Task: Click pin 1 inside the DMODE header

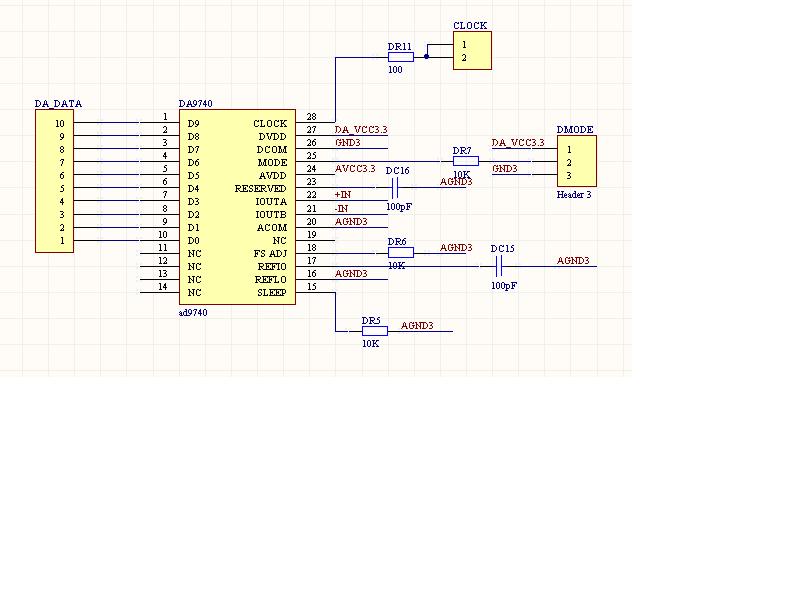Action: point(569,149)
